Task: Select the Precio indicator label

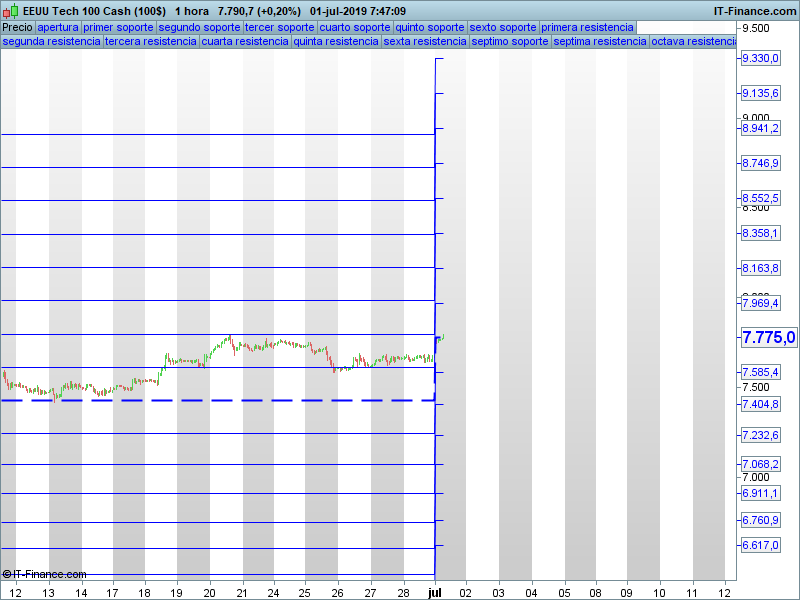Action: pos(17,28)
